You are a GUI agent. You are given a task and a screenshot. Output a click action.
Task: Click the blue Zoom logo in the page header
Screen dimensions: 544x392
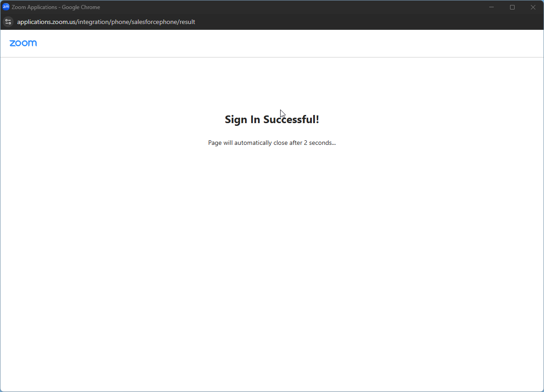point(23,43)
